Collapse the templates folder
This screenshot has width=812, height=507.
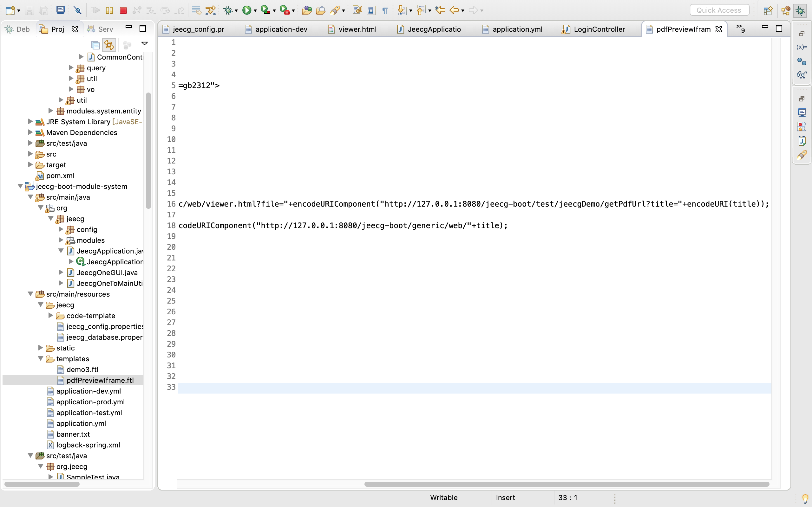click(x=41, y=359)
